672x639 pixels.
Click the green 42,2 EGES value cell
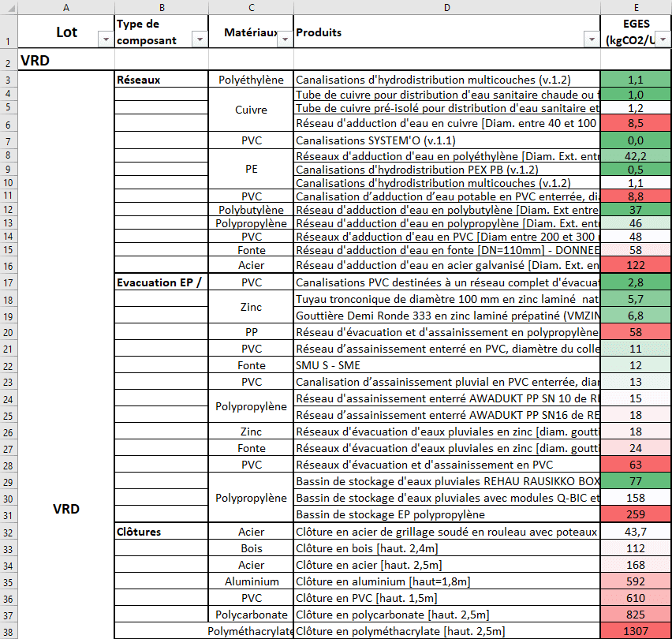[x=636, y=156]
